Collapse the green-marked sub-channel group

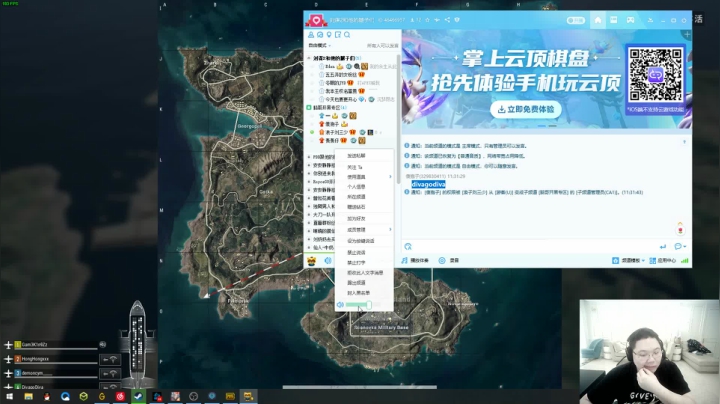[309, 107]
